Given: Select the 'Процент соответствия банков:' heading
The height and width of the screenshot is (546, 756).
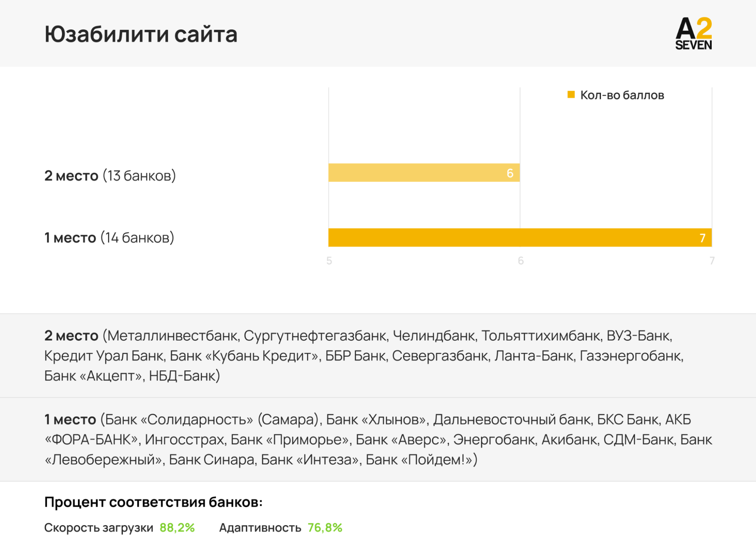Looking at the screenshot, I should pos(153,502).
